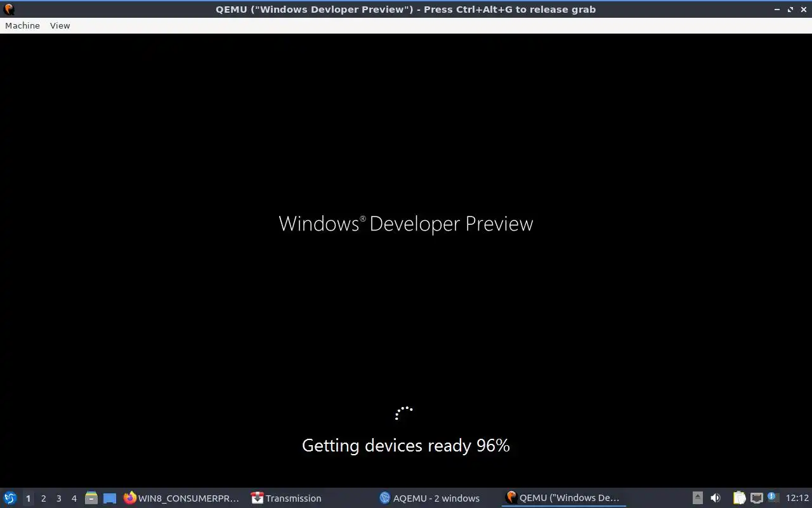Viewport: 812px width, 508px height.
Task: Switch to workspace 4
Action: [x=74, y=498]
